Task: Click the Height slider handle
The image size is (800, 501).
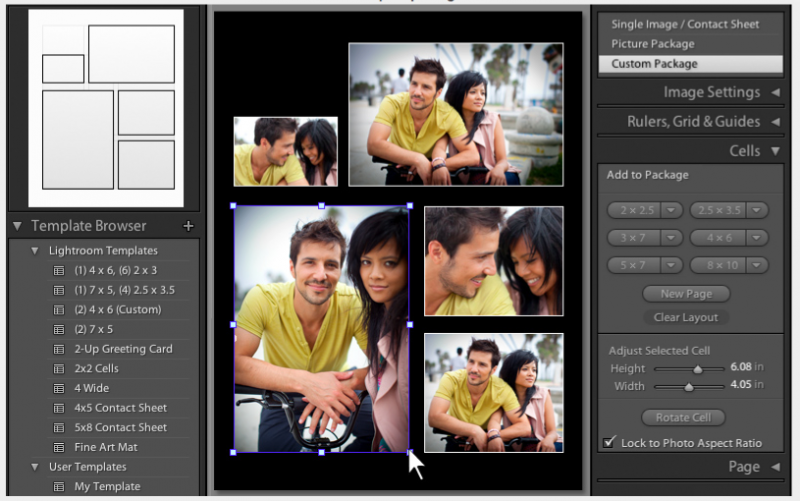Action: tap(697, 369)
